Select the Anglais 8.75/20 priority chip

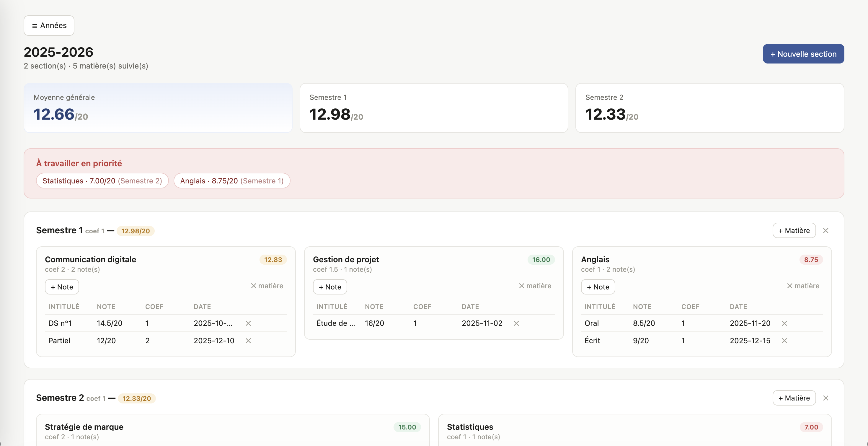232,181
